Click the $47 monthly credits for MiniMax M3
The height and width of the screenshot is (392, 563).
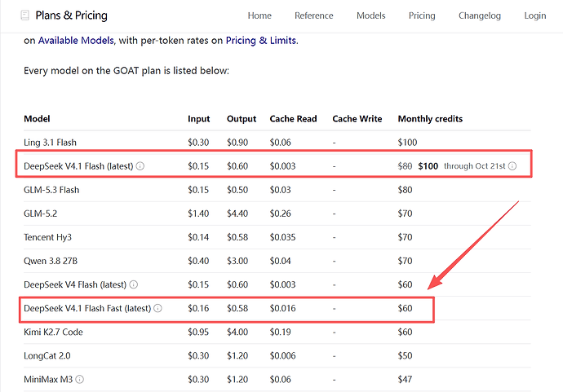[x=405, y=379]
